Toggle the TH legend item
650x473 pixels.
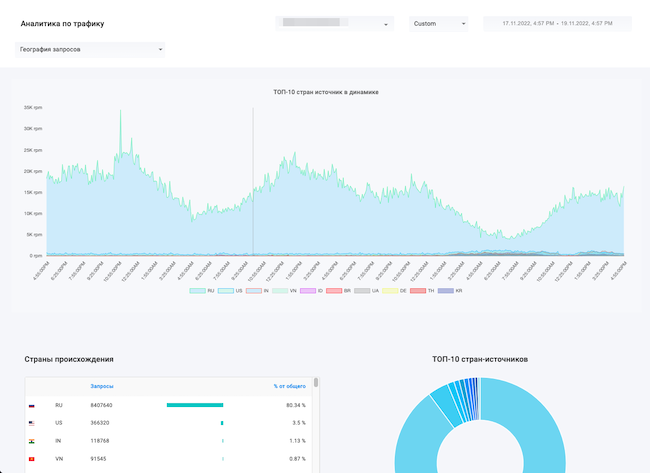[418, 290]
